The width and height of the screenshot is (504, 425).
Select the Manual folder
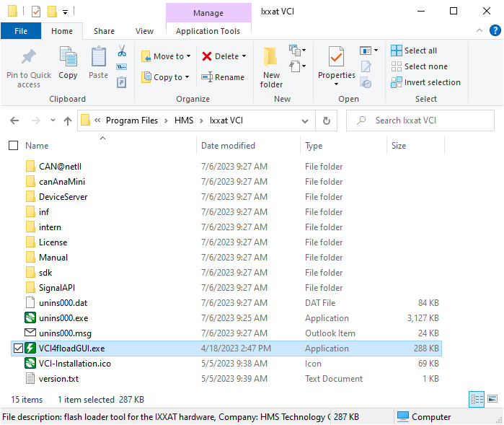[226, 257]
